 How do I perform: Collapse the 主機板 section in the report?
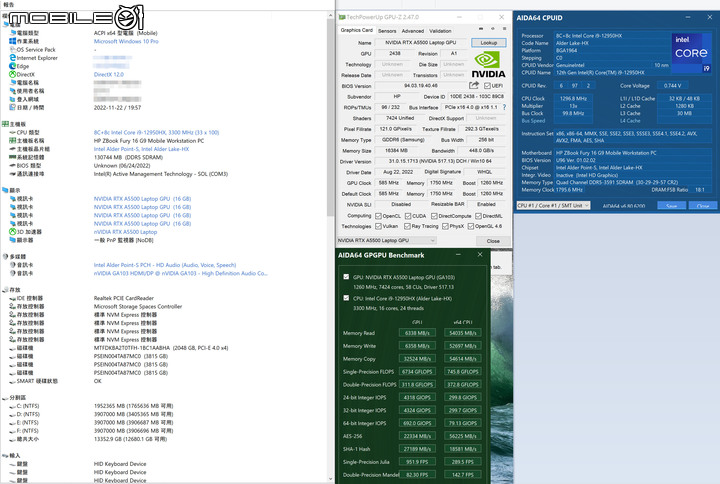(5, 124)
